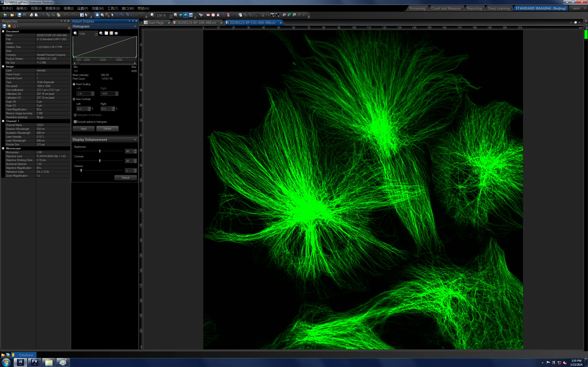Image resolution: width=588 pixels, height=367 pixels.
Task: Click the histogram zoom-in magnifier icon
Action: (101, 33)
